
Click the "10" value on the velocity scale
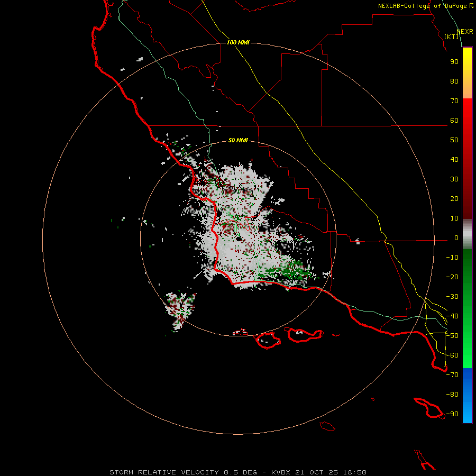(454, 218)
